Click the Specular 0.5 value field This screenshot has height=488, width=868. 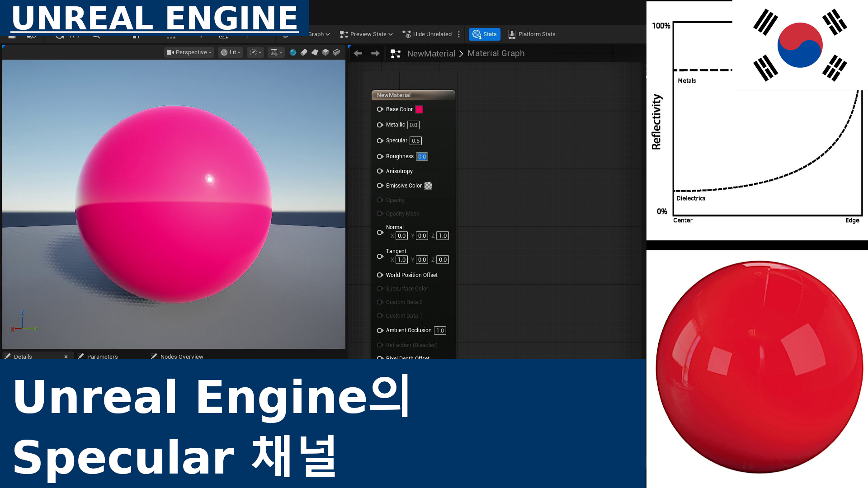pyautogui.click(x=415, y=141)
